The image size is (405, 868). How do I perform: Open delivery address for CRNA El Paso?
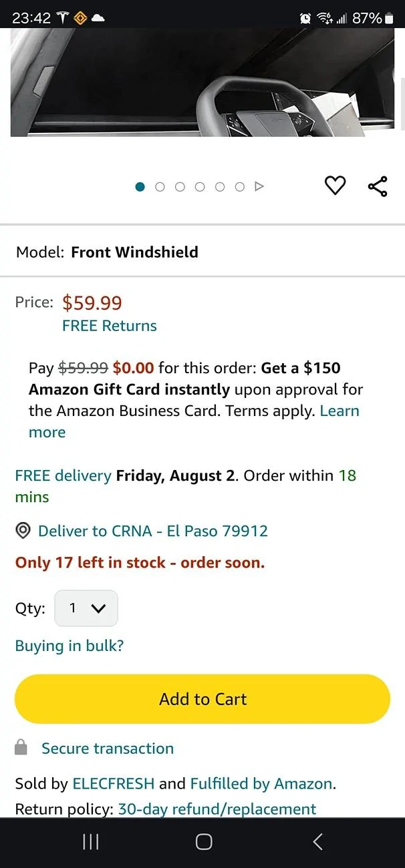(154, 530)
